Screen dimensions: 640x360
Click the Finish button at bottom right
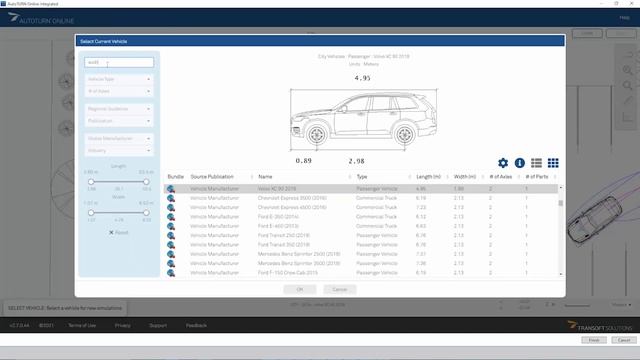tap(594, 340)
